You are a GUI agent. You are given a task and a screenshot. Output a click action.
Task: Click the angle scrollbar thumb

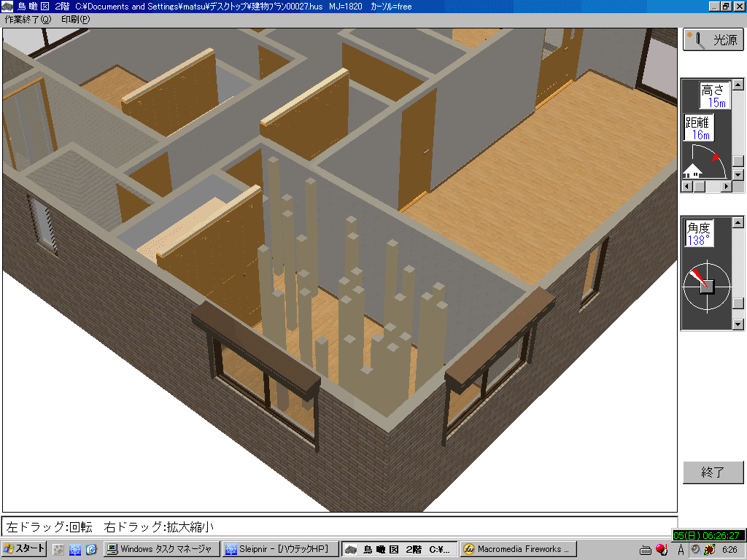737,303
